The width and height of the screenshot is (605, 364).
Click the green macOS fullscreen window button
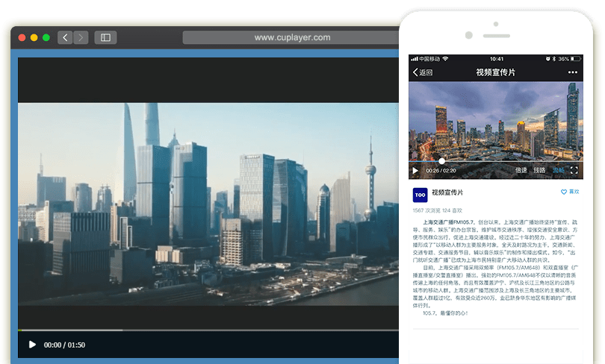pos(46,37)
